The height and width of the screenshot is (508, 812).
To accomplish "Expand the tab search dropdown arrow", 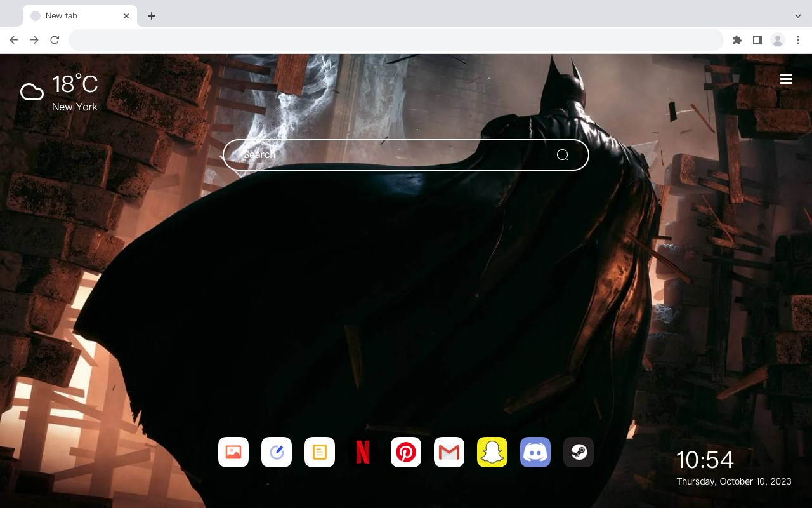I will coord(798,16).
